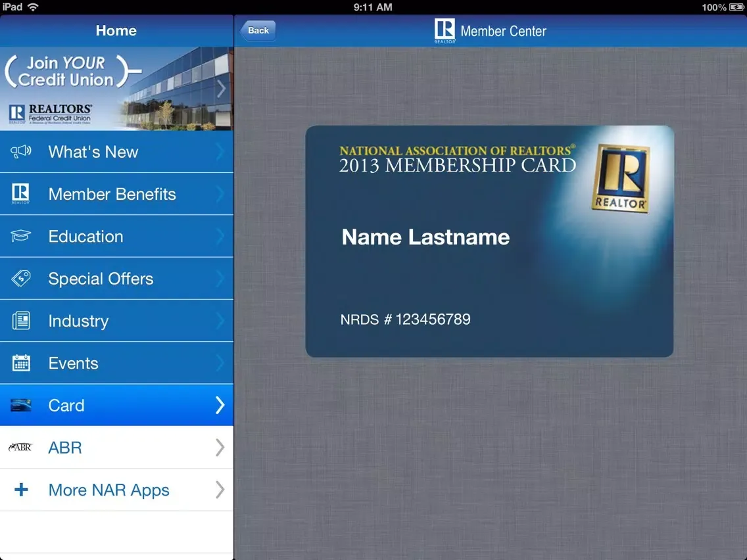This screenshot has height=560, width=747.
Task: Tap the gold REALTOR emblem on membership card
Action: coord(620,178)
